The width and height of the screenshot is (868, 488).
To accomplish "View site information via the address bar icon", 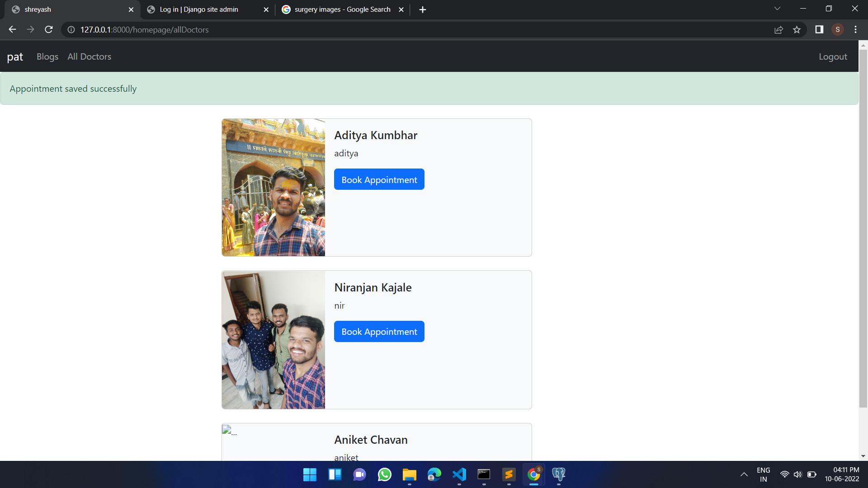I will pyautogui.click(x=71, y=30).
